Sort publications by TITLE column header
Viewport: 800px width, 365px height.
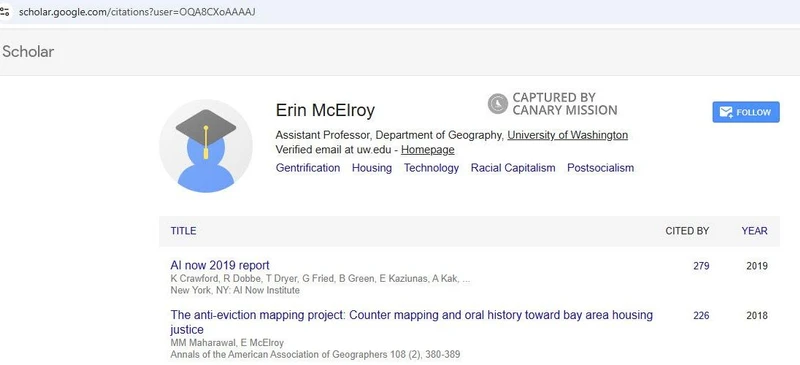point(183,231)
